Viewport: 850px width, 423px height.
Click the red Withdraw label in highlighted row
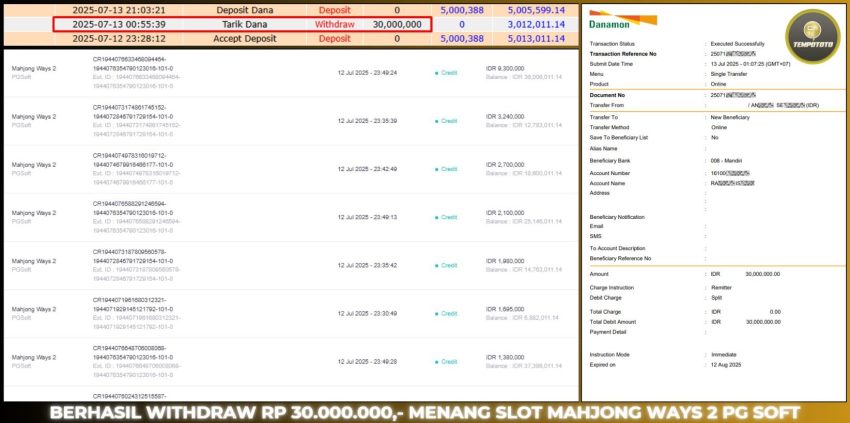(333, 23)
